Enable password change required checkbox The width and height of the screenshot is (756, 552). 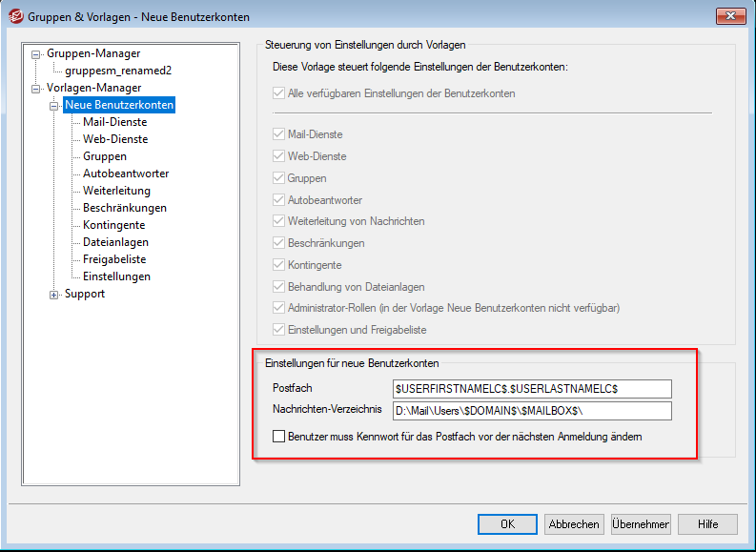[x=279, y=437]
